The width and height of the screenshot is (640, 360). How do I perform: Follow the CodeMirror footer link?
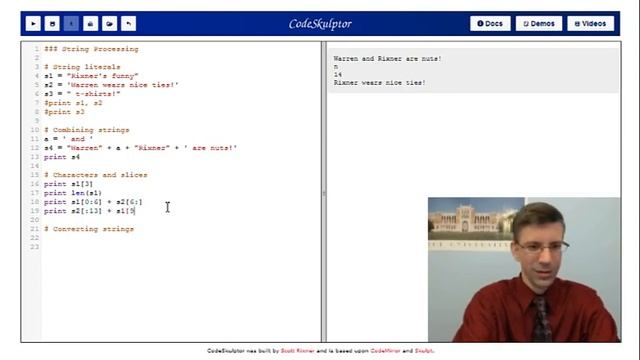tap(385, 351)
